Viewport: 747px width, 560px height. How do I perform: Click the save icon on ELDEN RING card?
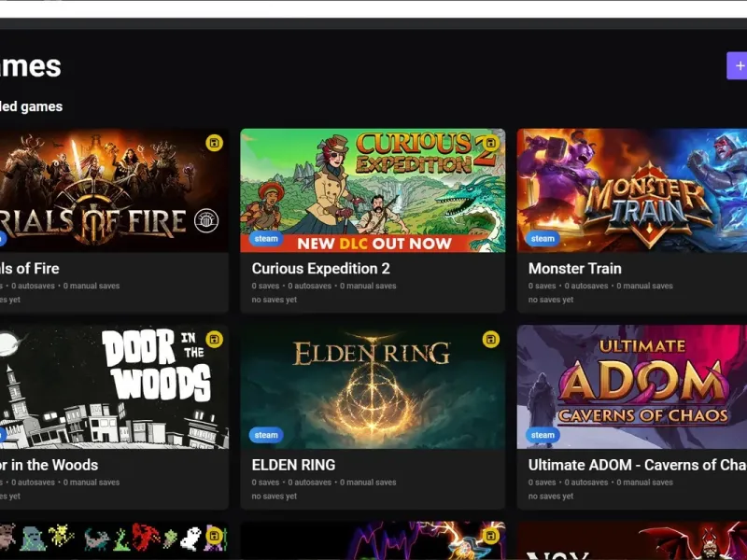491,340
